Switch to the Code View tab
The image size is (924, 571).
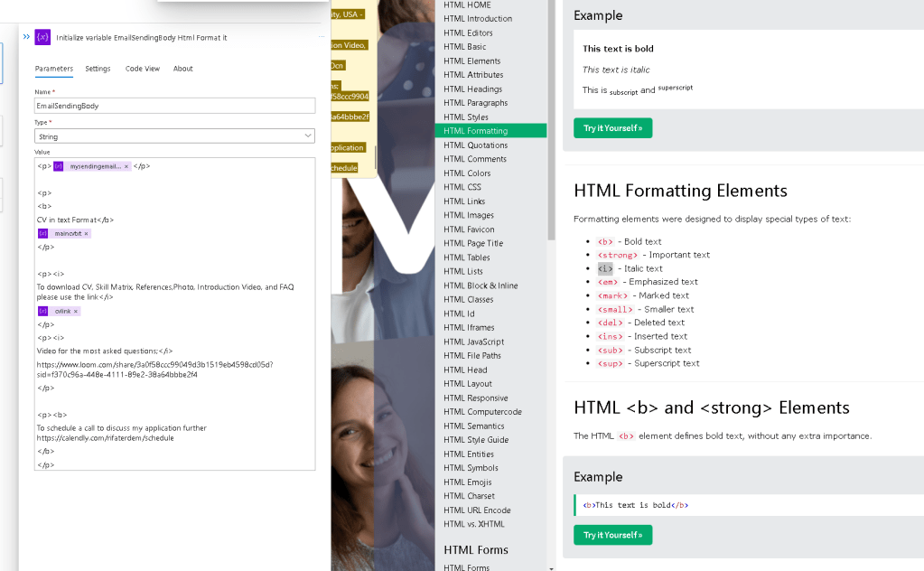143,69
